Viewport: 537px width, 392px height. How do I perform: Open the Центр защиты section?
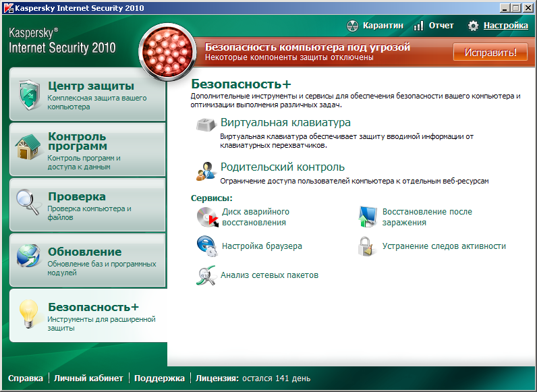point(88,94)
